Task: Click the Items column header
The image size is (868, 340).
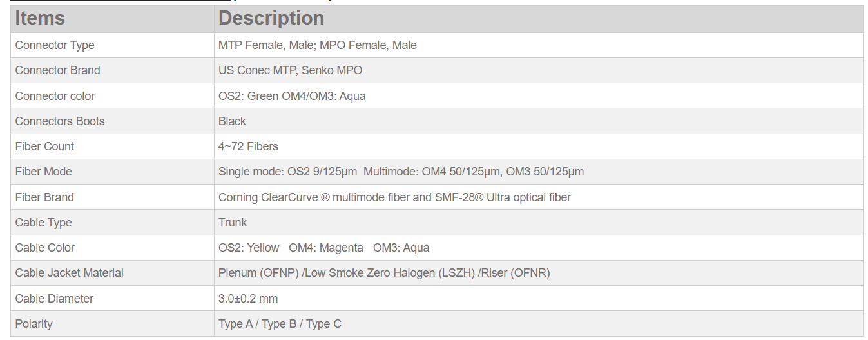Action: tap(40, 18)
